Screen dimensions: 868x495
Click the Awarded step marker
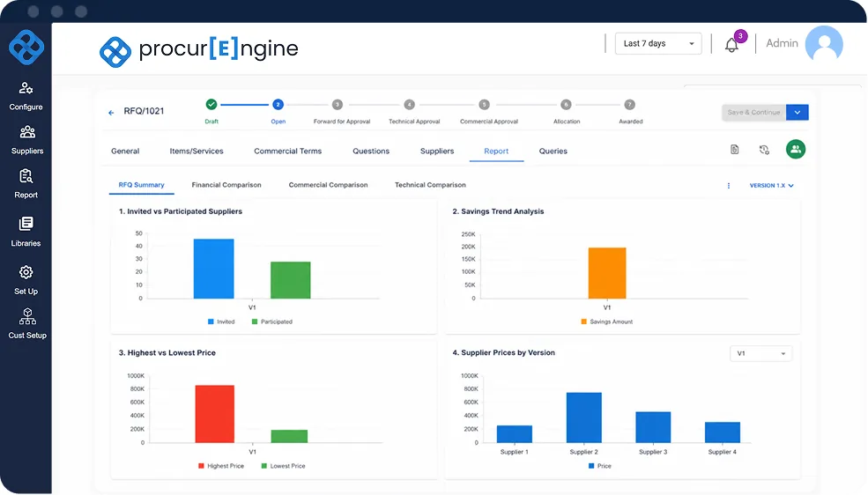(x=629, y=104)
